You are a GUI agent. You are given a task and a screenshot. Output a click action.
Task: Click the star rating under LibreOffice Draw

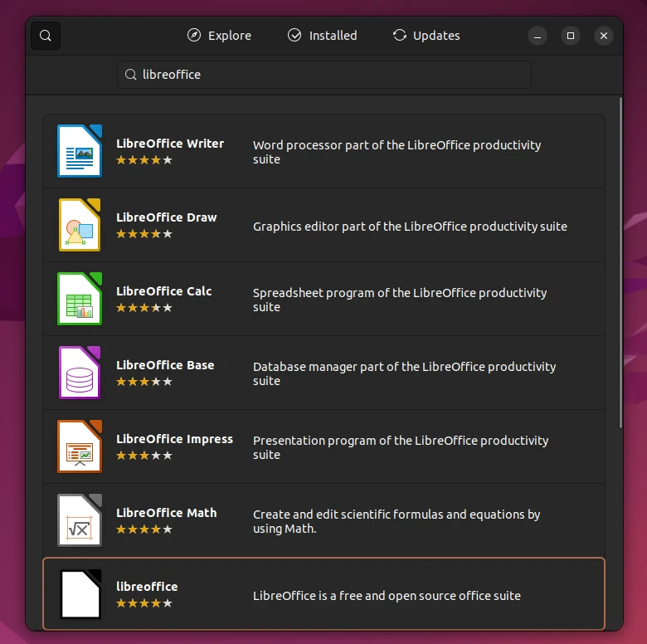[x=144, y=234]
